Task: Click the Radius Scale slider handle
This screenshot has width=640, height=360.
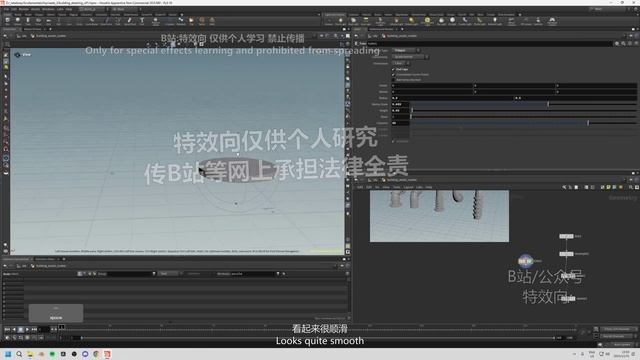Action: click(x=548, y=104)
